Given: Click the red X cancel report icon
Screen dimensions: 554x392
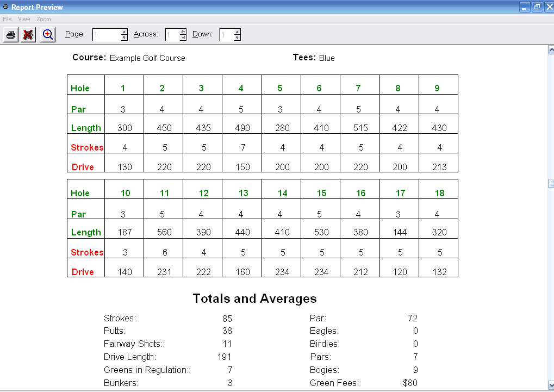Looking at the screenshot, I should [27, 34].
